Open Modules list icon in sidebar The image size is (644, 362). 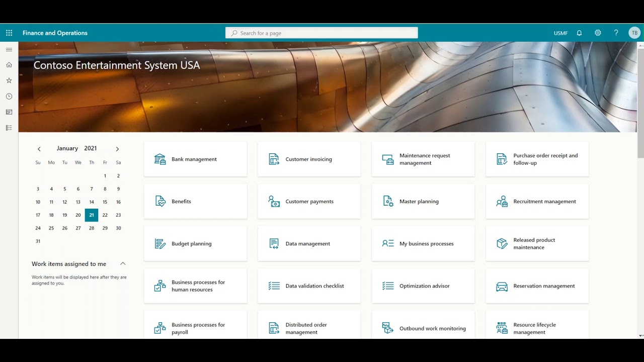[x=9, y=128]
